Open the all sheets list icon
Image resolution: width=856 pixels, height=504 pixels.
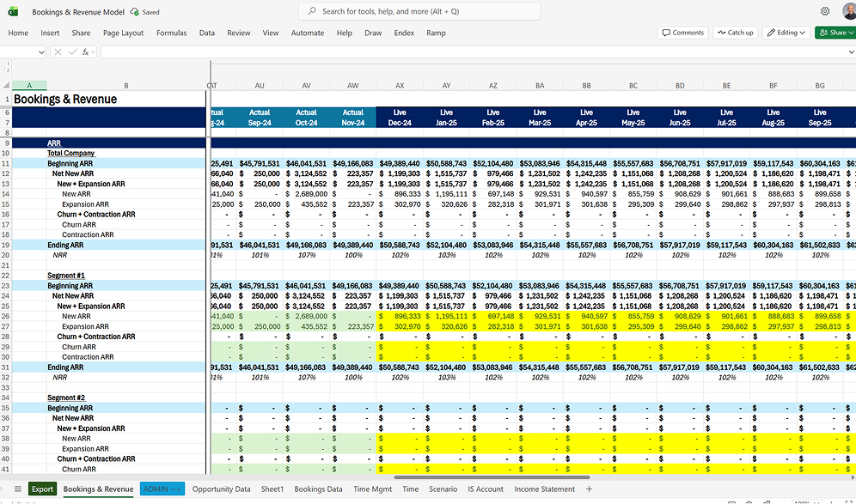(17, 489)
